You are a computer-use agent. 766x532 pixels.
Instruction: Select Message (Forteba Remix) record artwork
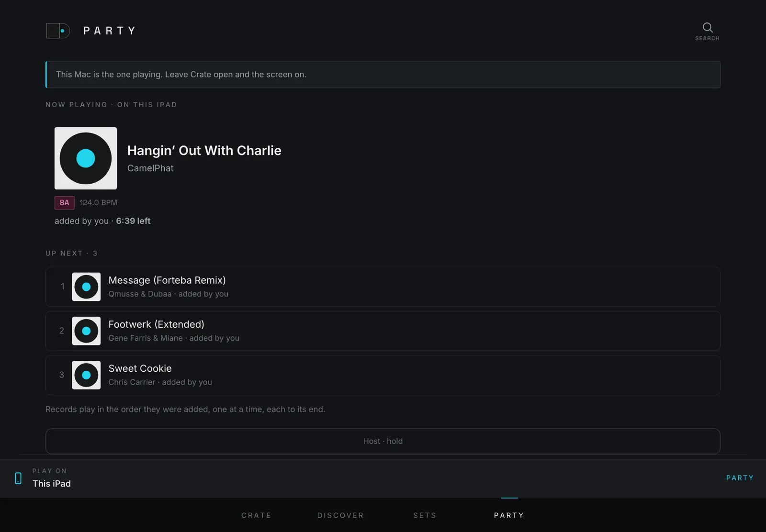pos(86,287)
